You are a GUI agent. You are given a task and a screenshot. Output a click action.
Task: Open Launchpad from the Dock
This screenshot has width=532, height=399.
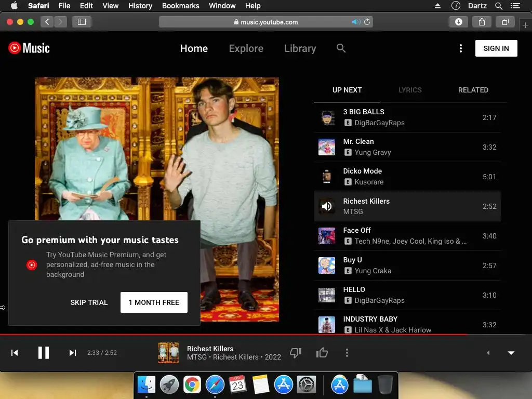(169, 384)
